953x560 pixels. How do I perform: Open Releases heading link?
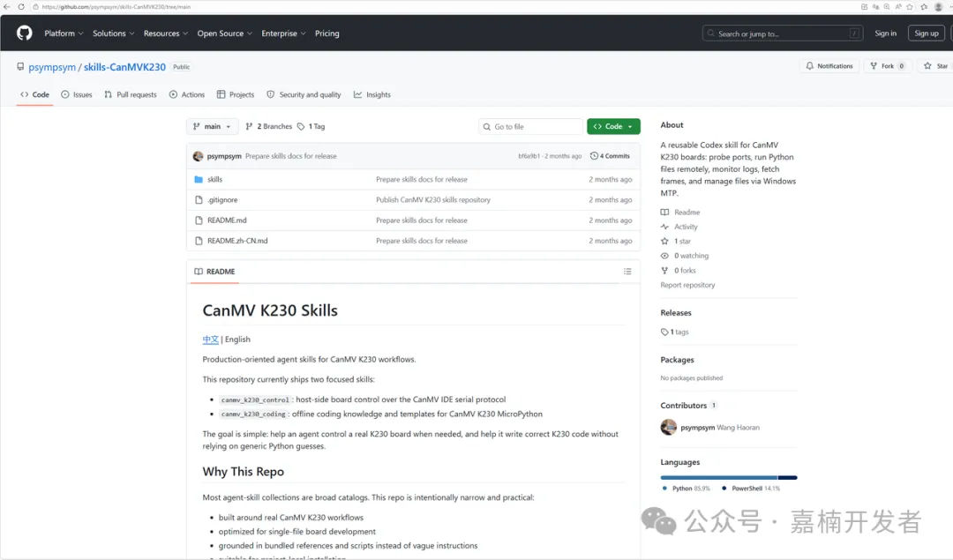click(676, 313)
